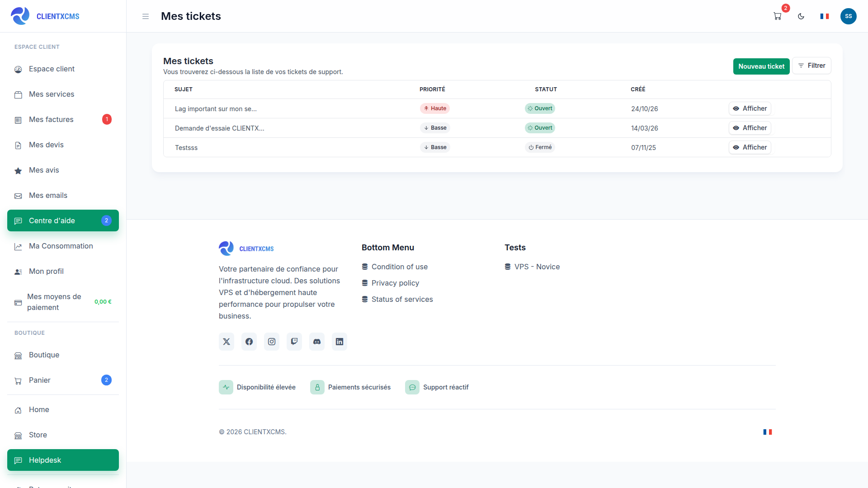Select Centre d'aide in sidebar
The height and width of the screenshot is (488, 868).
(x=63, y=221)
